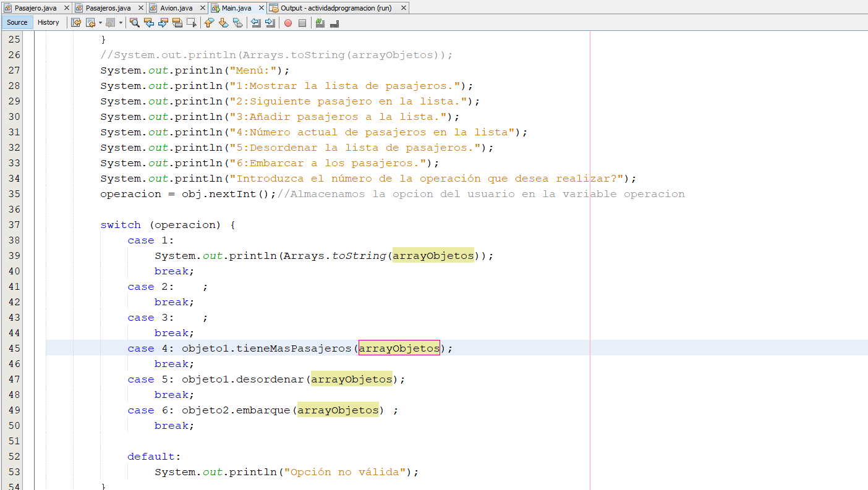Jump to the last edit location
This screenshot has width=868, height=490.
(76, 23)
